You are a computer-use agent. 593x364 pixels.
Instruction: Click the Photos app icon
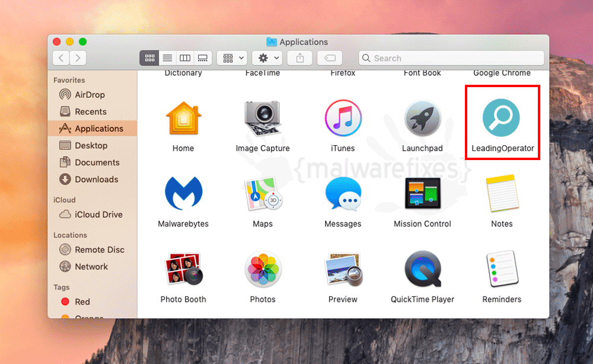263,269
